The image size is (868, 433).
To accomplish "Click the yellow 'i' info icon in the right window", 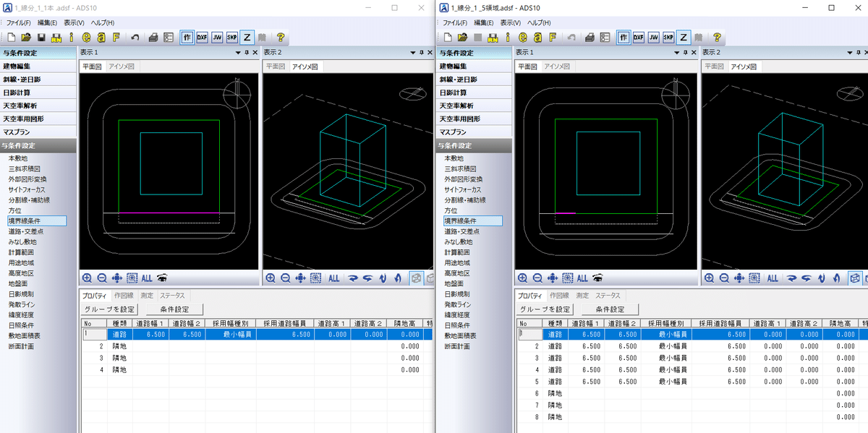I will 506,37.
